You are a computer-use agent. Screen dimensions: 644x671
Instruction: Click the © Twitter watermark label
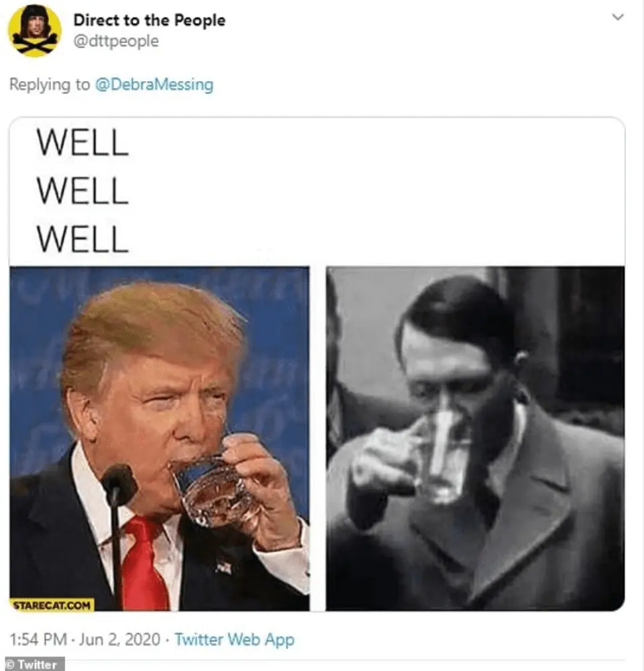[x=32, y=664]
